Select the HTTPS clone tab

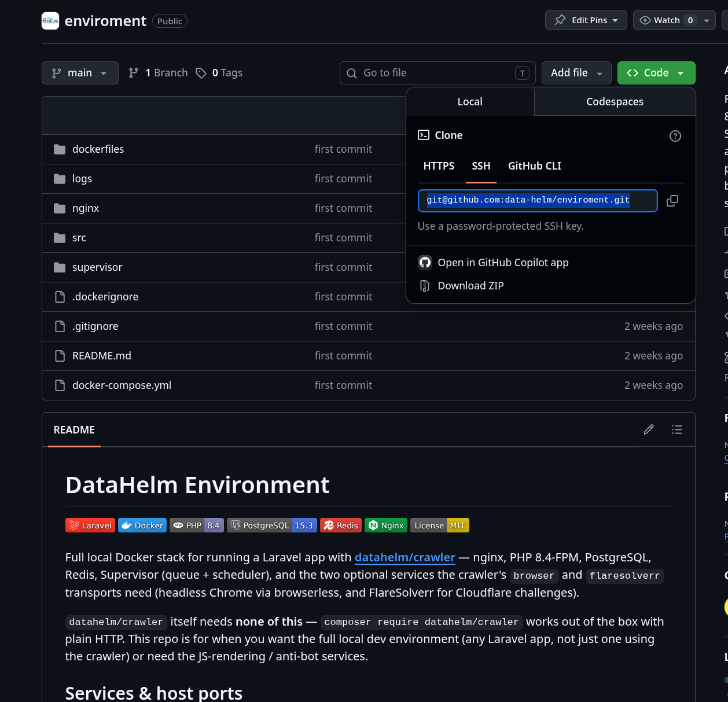coord(439,166)
